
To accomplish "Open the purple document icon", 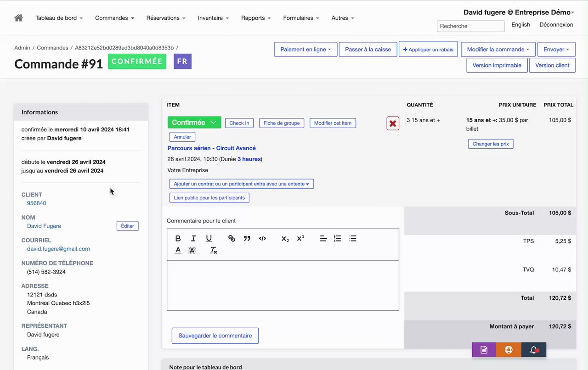I will click(x=484, y=350).
